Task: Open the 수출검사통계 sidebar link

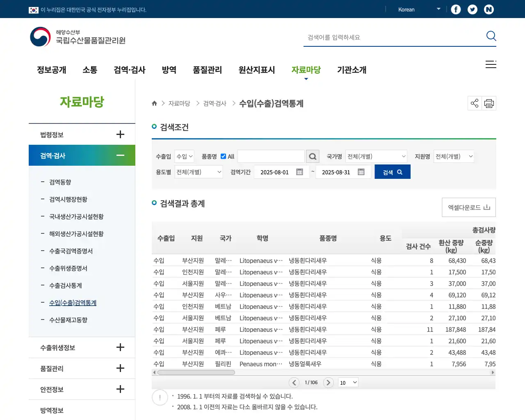Action: [x=66, y=285]
